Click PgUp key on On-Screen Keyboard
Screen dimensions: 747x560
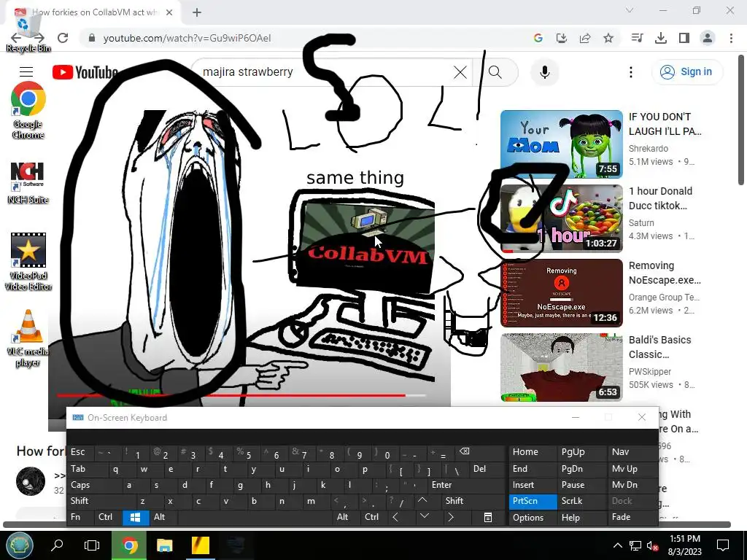pyautogui.click(x=582, y=452)
